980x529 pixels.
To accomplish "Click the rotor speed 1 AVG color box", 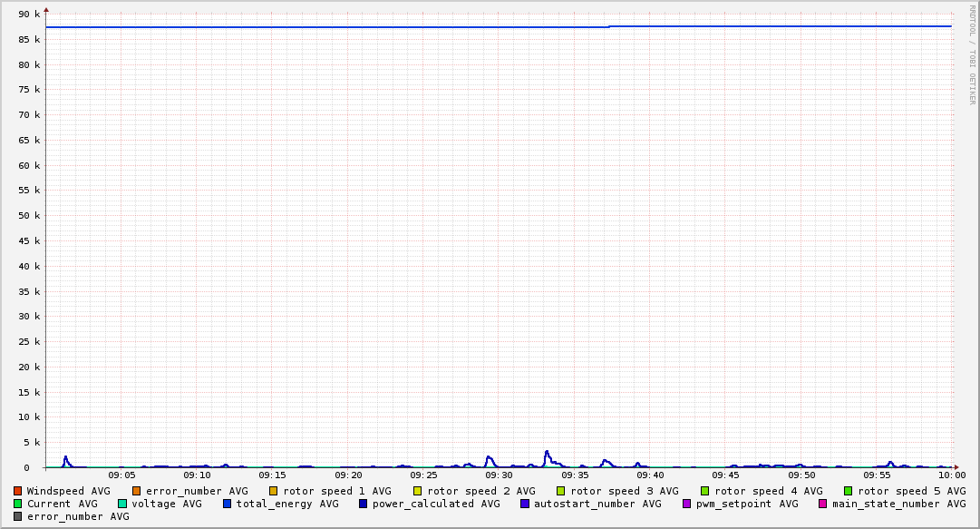I will tap(274, 491).
